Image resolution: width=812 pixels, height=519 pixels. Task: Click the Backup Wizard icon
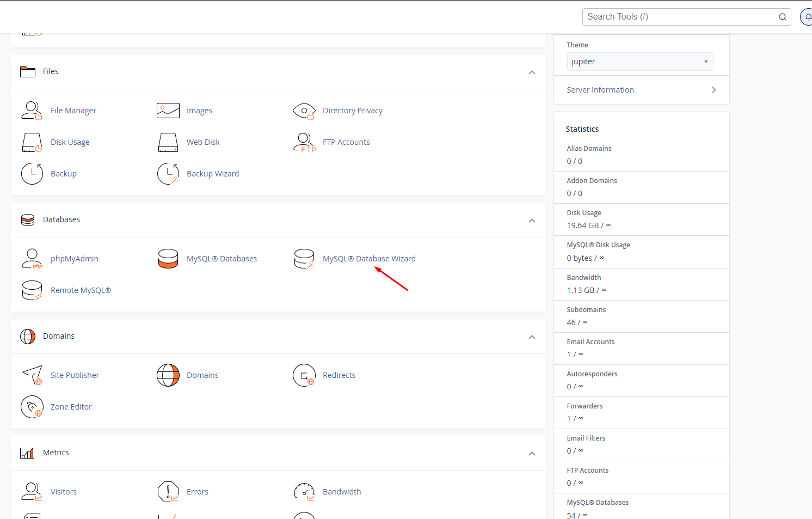pos(168,174)
